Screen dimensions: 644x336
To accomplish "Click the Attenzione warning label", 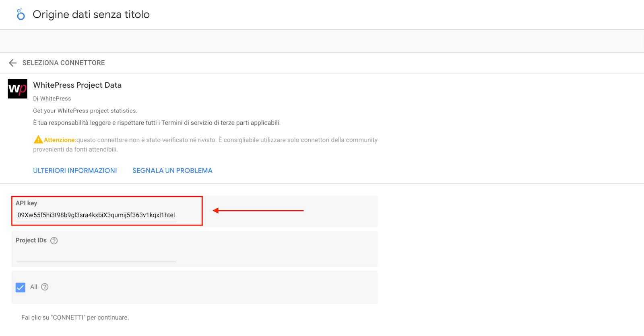I will pos(60,140).
